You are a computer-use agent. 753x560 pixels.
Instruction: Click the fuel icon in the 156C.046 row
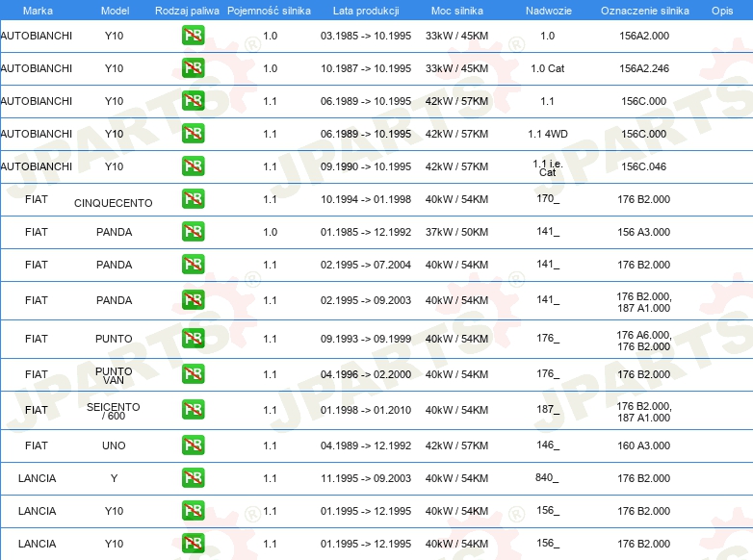(x=193, y=165)
